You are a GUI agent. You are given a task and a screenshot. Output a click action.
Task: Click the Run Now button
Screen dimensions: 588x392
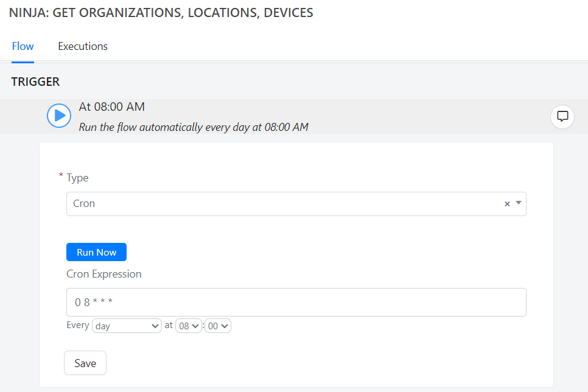point(96,252)
